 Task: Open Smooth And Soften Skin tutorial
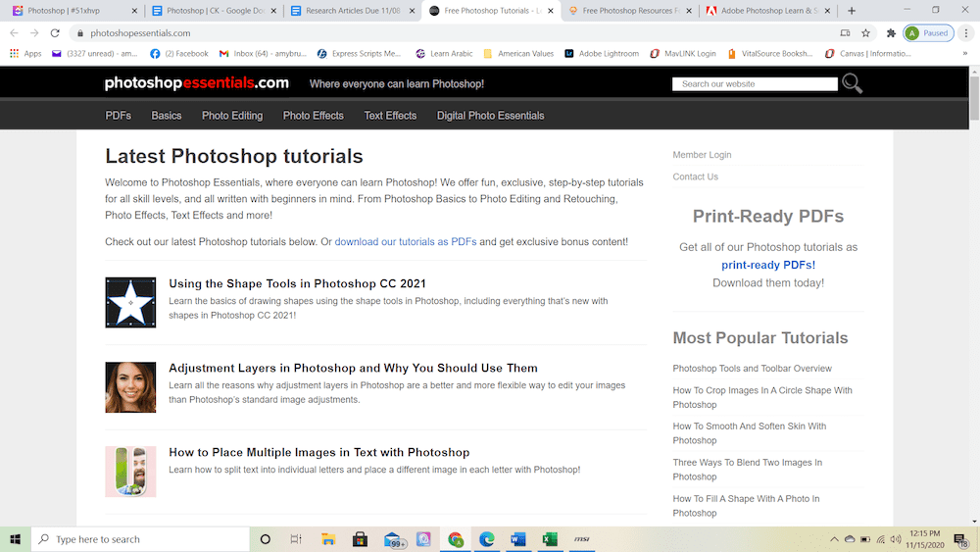(x=750, y=433)
